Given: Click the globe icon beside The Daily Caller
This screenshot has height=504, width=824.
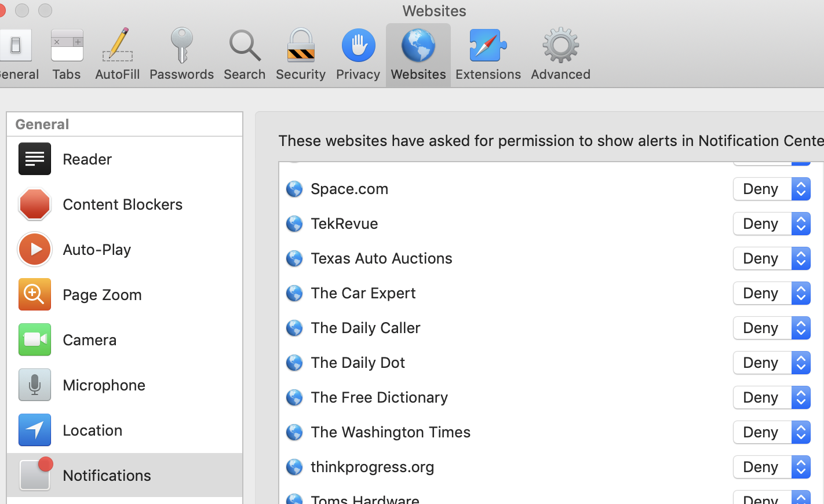Looking at the screenshot, I should pyautogui.click(x=294, y=328).
